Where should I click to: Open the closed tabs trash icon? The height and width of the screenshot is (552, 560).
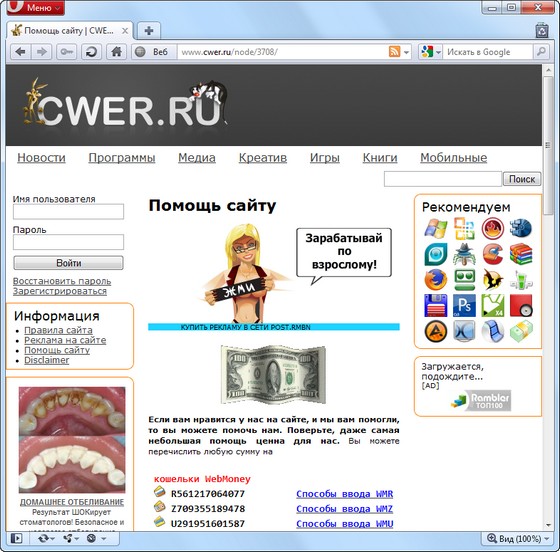tap(542, 30)
